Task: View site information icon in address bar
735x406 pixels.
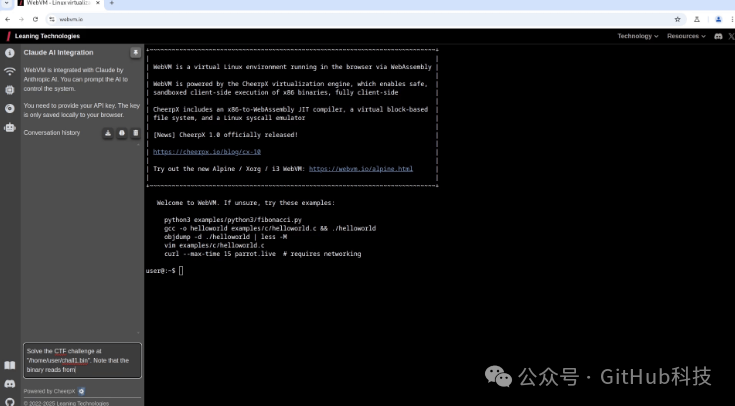Action: pos(52,19)
